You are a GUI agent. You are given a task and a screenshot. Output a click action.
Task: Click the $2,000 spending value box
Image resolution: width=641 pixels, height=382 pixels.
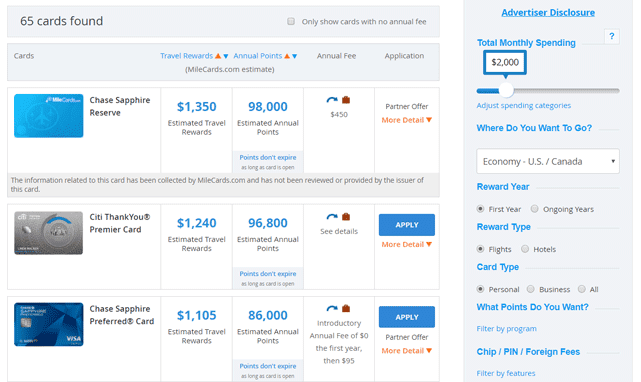[x=505, y=62]
